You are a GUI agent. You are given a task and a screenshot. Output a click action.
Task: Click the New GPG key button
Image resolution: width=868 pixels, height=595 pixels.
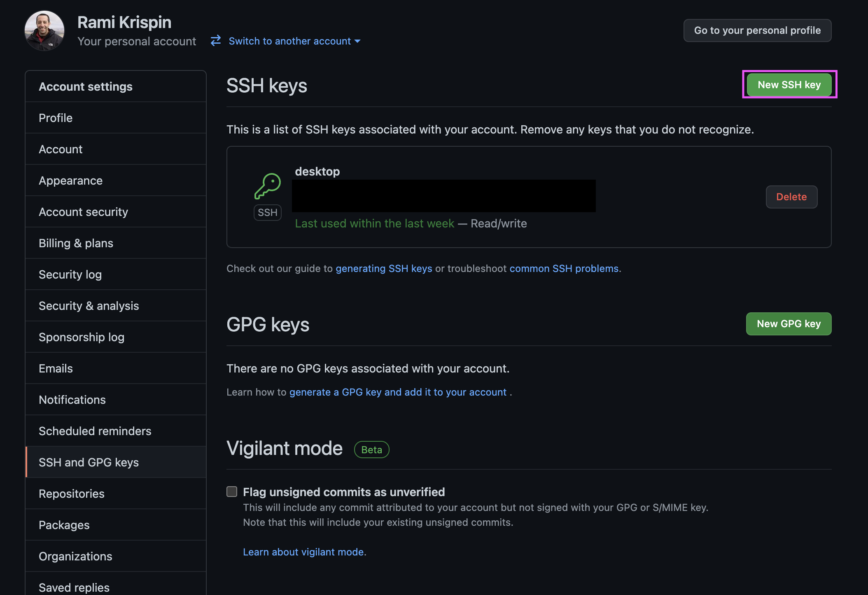[788, 324]
